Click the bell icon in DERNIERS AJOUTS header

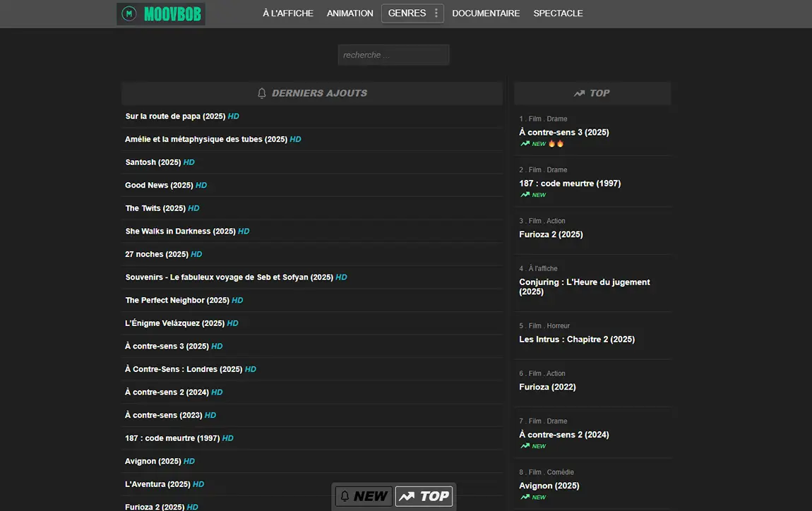tap(261, 92)
